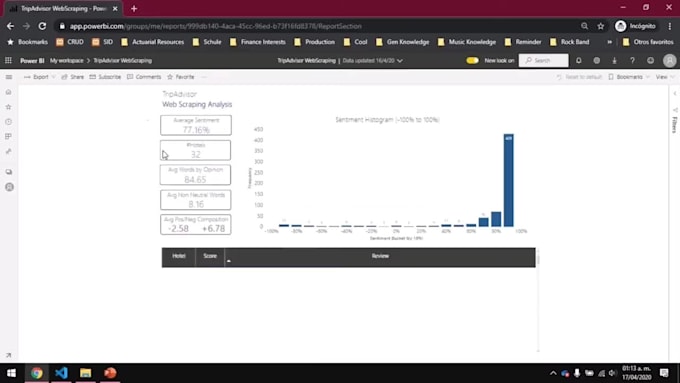Open Workspaces icon in the left sidebar

click(x=8, y=172)
